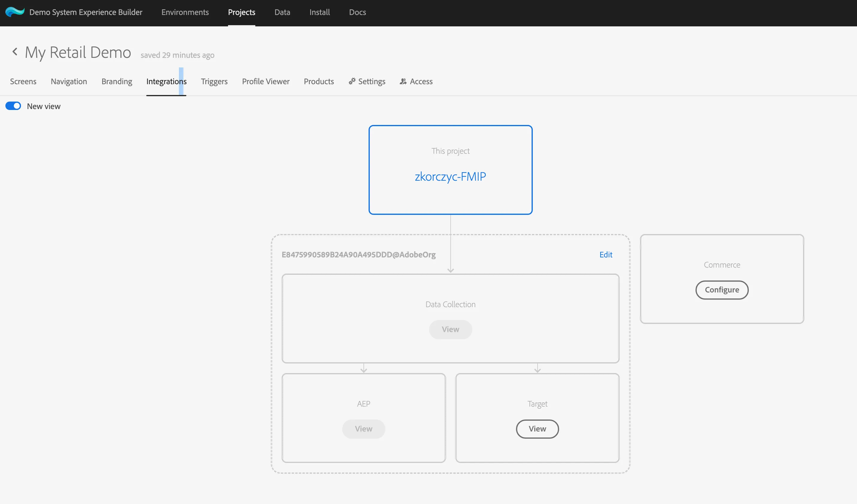
Task: Click the My Retail Demo heading
Action: [x=78, y=52]
